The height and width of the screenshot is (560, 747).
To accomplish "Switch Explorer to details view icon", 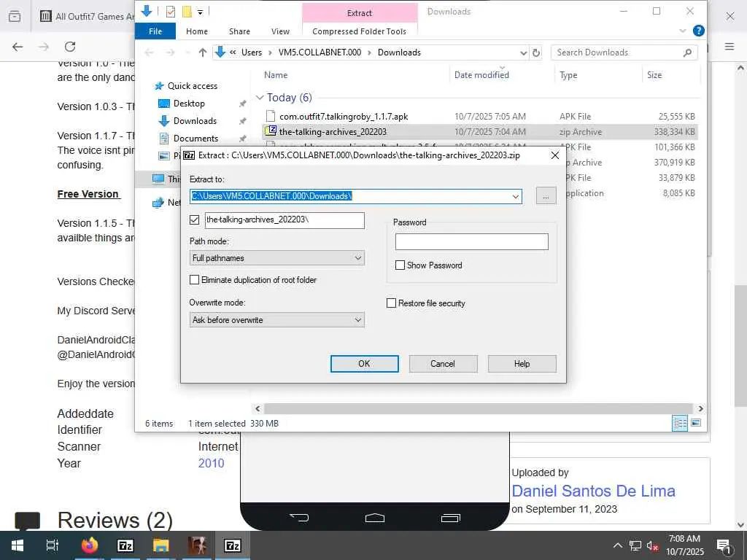I will click(x=680, y=423).
